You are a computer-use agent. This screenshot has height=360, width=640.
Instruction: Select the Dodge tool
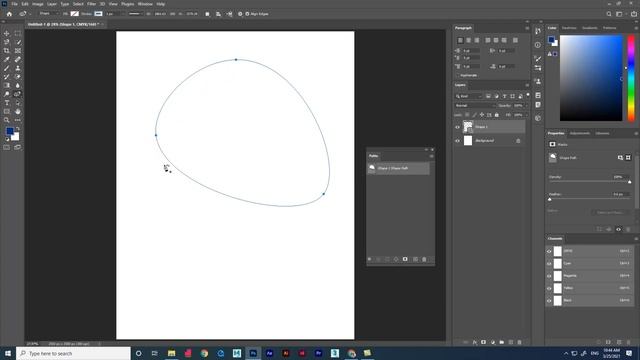pyautogui.click(x=7, y=94)
